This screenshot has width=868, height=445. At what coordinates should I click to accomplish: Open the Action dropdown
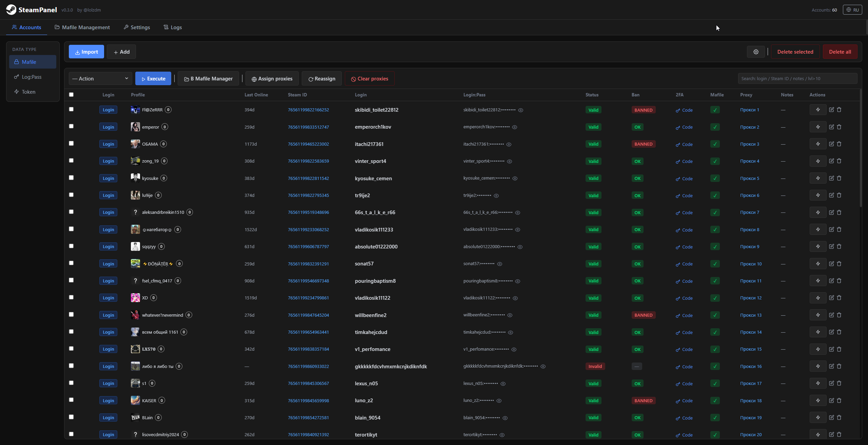pyautogui.click(x=100, y=78)
